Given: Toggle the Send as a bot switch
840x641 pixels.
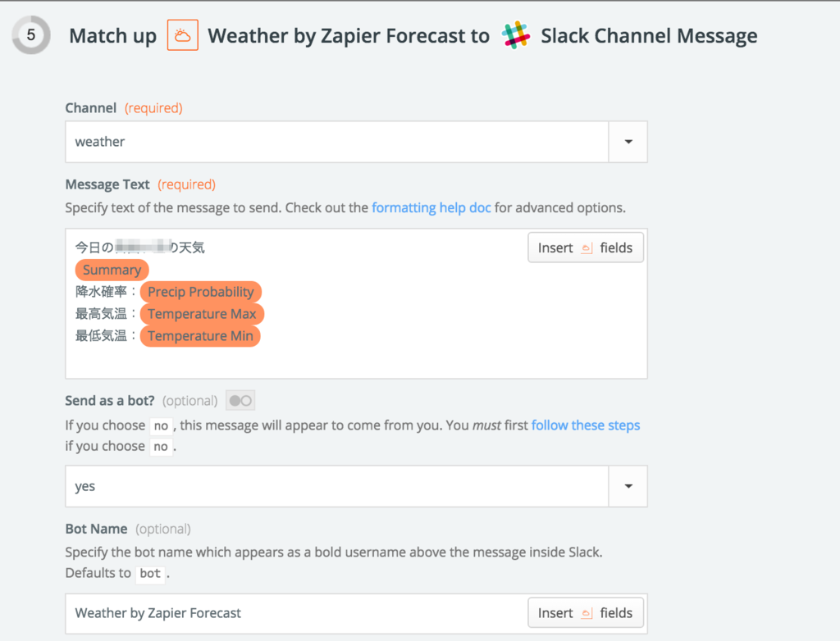Looking at the screenshot, I should pyautogui.click(x=240, y=401).
